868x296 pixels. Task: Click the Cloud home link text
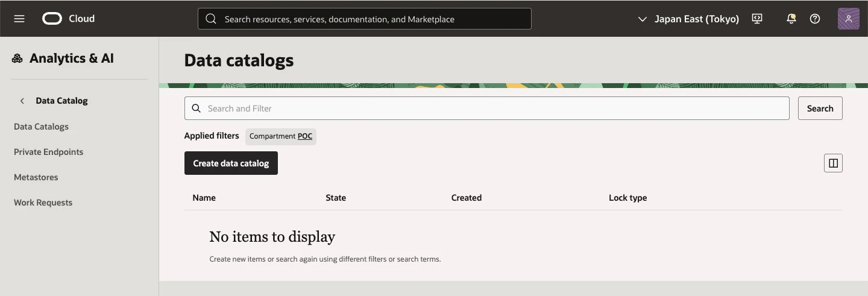(81, 19)
